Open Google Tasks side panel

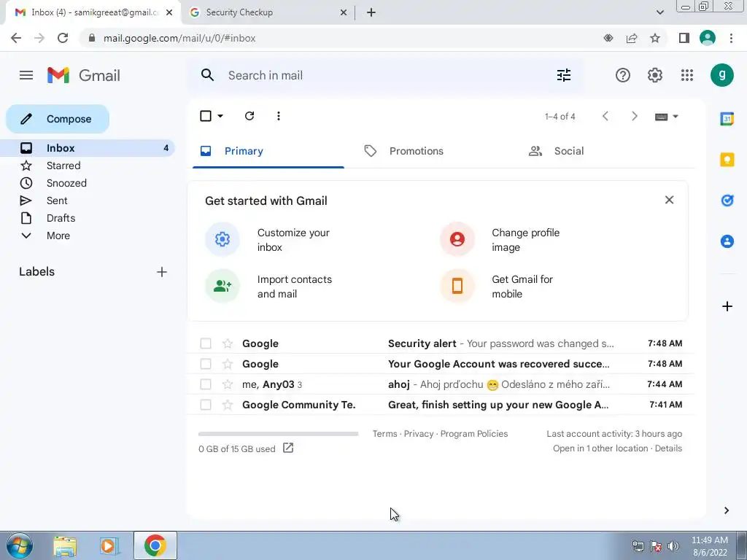click(x=727, y=201)
